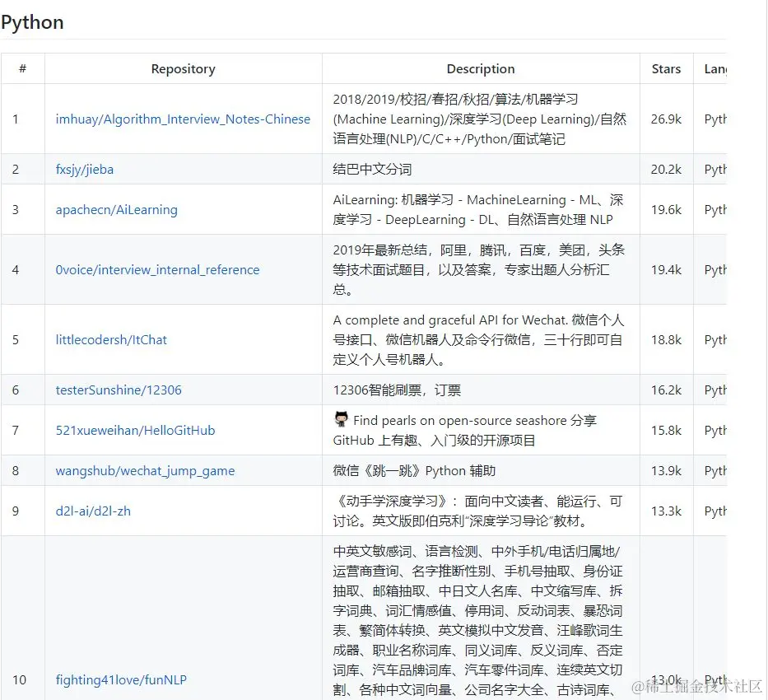Click description '结巴中文分词'
The image size is (768, 700).
click(372, 170)
